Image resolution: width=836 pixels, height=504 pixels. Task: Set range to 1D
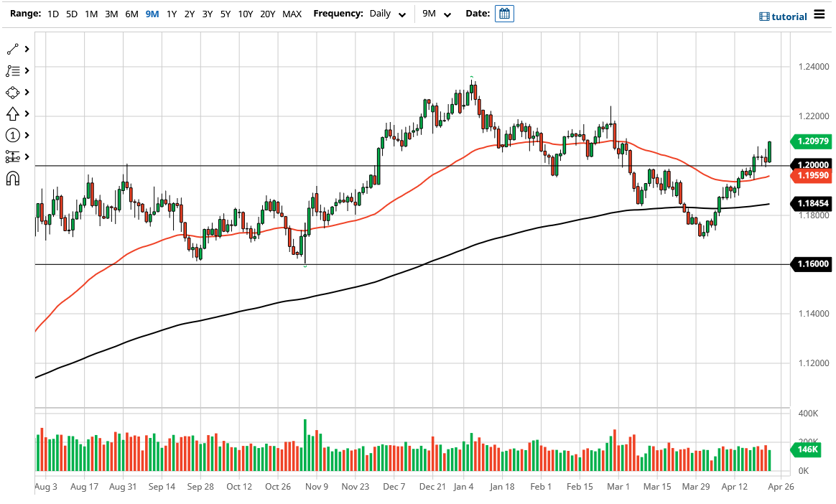(x=52, y=14)
